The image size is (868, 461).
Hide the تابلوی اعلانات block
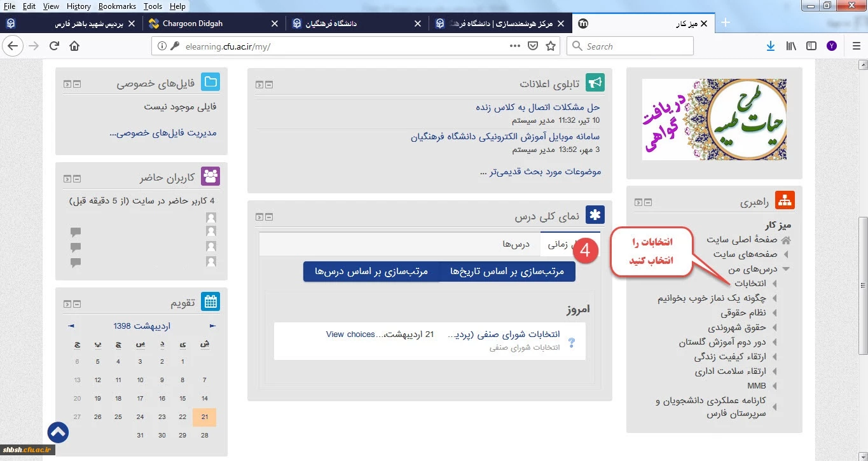(270, 85)
